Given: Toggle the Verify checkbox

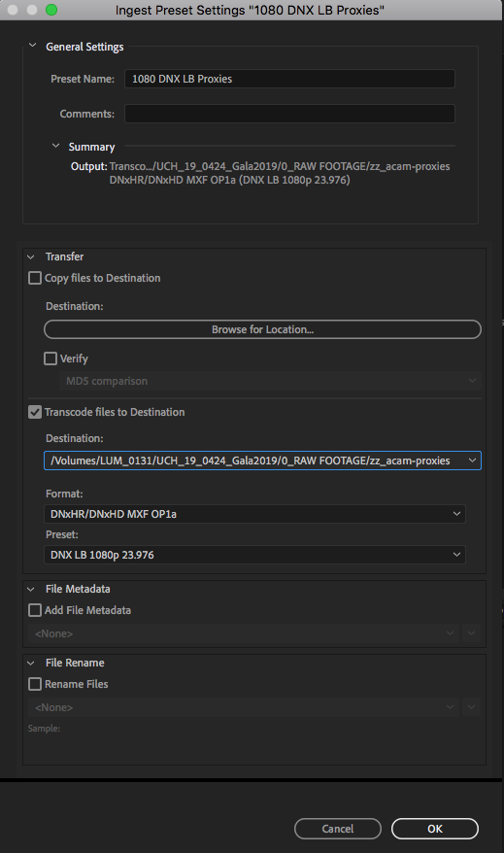Looking at the screenshot, I should point(50,358).
